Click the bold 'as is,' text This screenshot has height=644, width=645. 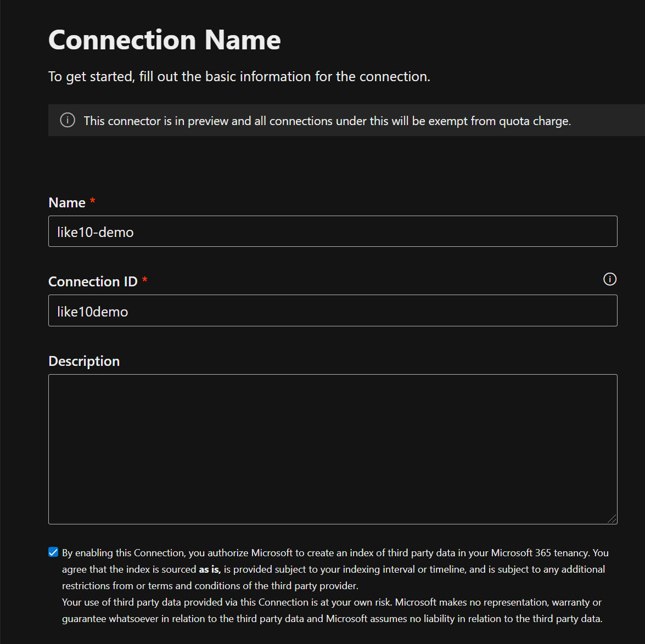click(x=209, y=569)
